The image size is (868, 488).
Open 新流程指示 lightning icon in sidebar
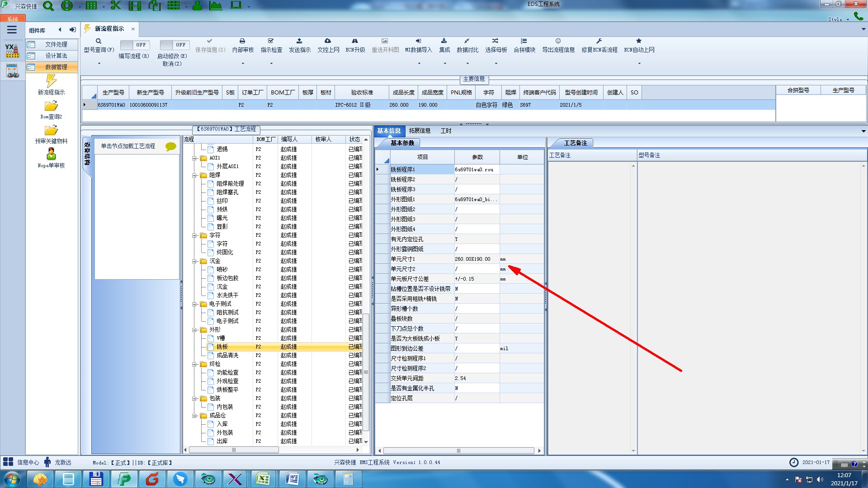(x=51, y=81)
